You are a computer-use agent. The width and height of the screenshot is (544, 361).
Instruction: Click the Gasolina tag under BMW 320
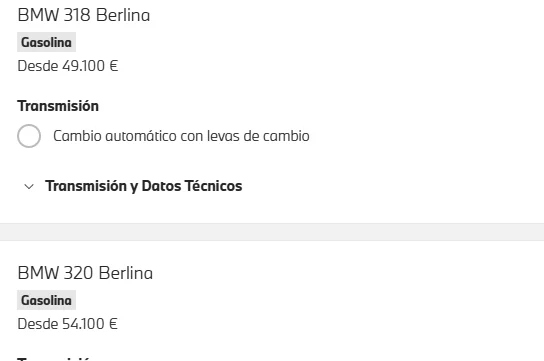click(x=46, y=300)
